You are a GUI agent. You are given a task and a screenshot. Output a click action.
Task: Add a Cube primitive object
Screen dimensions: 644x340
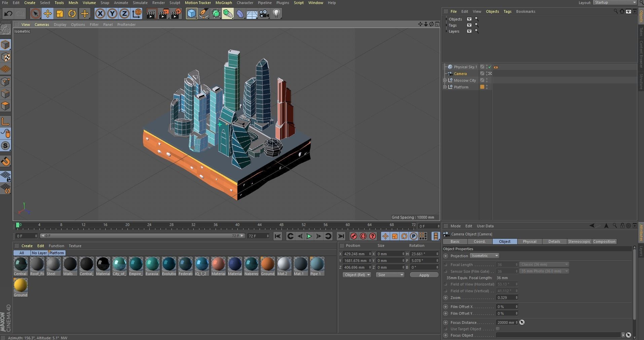[191, 14]
